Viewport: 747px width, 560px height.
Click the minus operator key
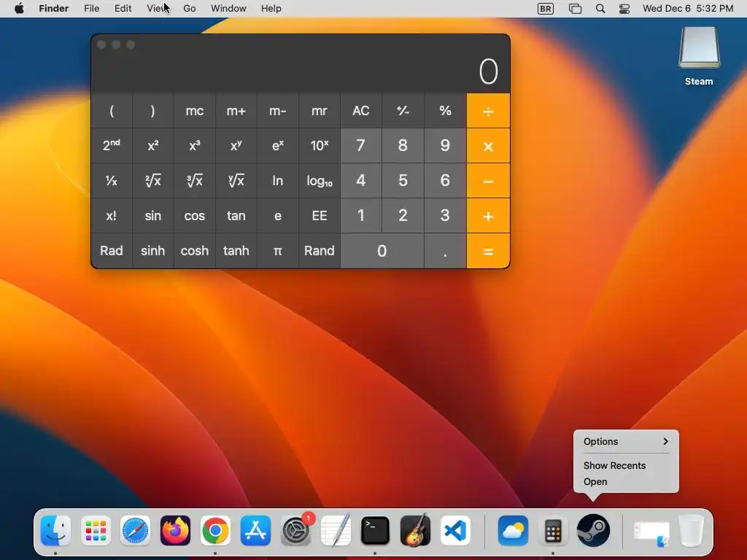pos(488,181)
